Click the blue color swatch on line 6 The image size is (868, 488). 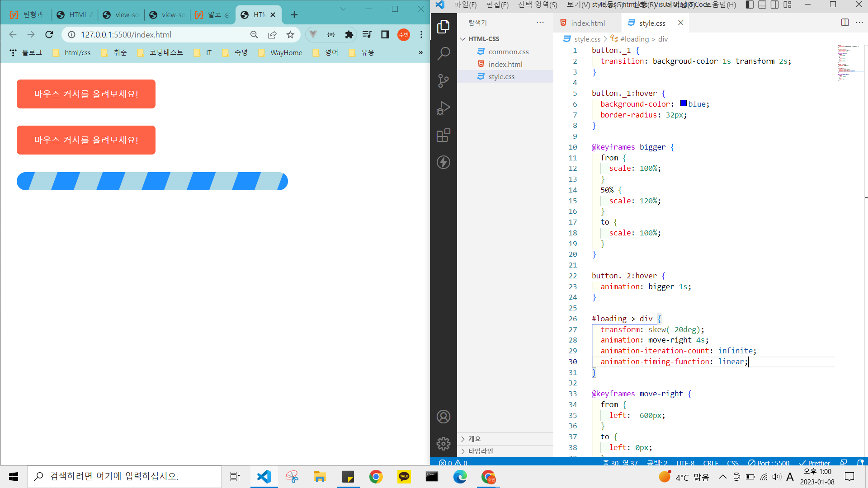click(683, 103)
